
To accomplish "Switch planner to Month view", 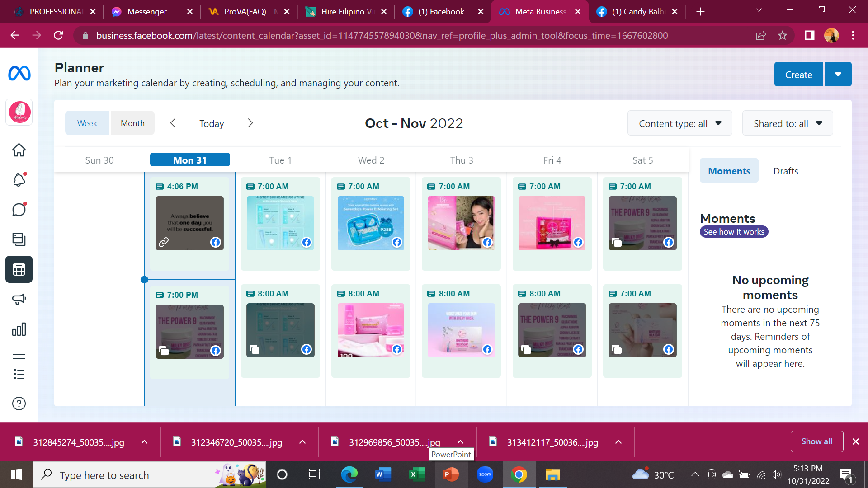I will (x=132, y=123).
